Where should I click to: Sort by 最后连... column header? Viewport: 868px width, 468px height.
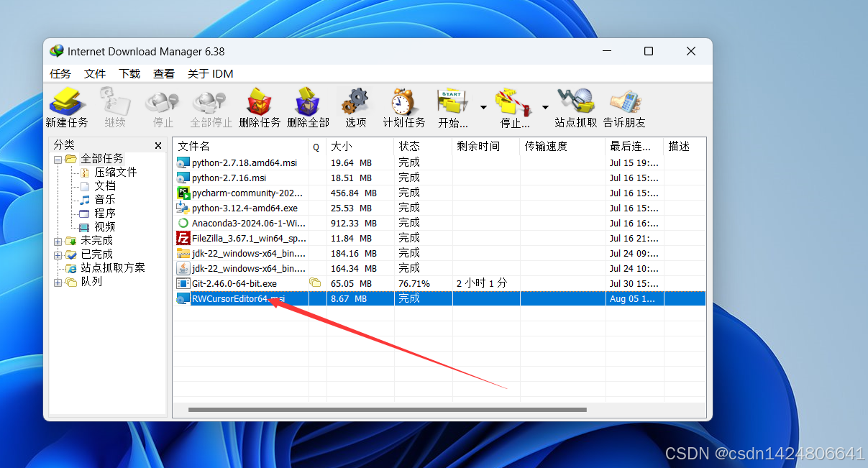[x=634, y=147]
